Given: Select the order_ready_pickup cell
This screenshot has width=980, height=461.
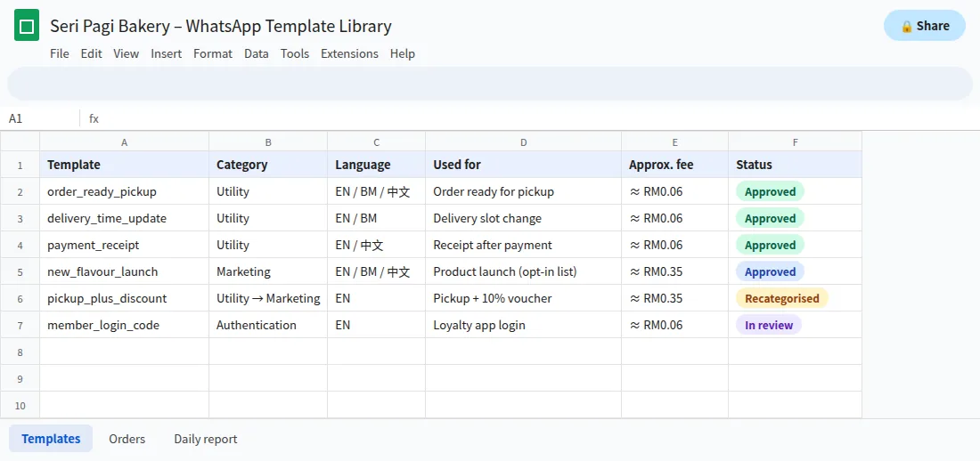Looking at the screenshot, I should coord(125,191).
